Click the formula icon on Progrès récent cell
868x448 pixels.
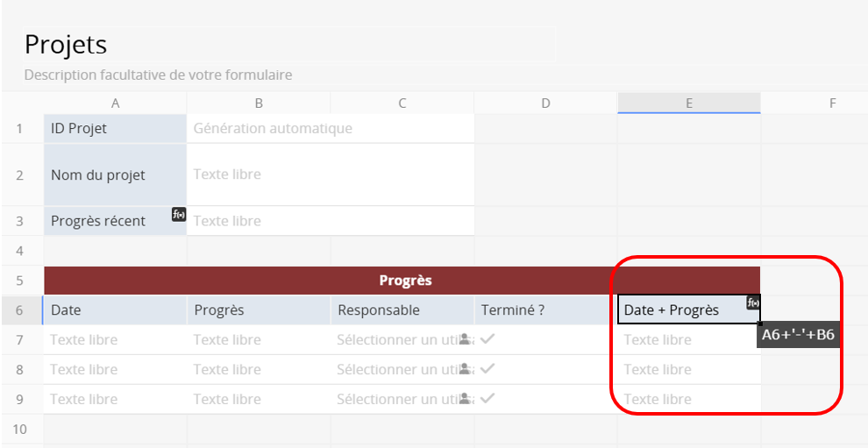coord(179,214)
